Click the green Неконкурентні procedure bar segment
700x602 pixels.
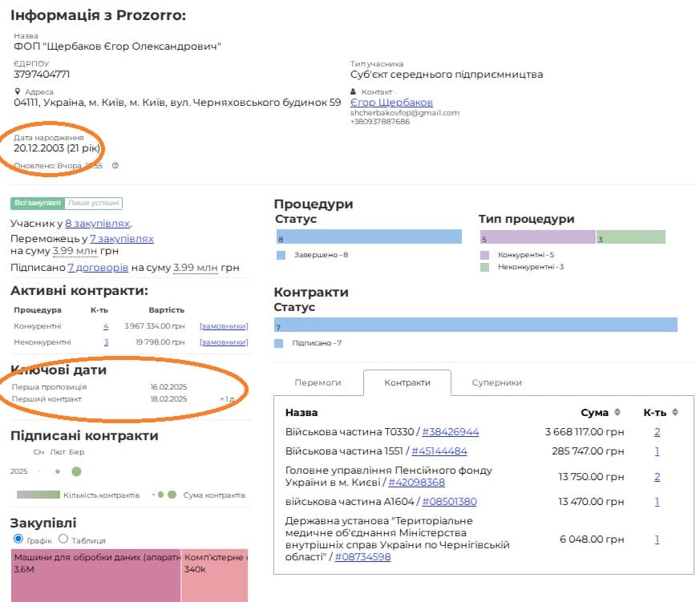[x=630, y=237]
